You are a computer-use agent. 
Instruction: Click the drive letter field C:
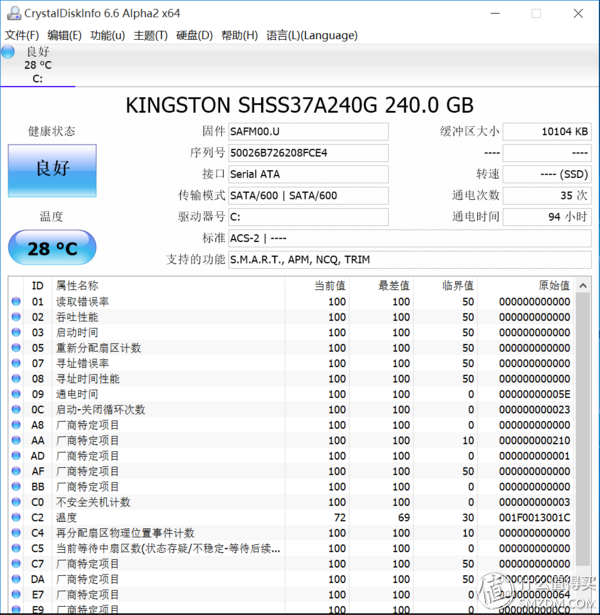pyautogui.click(x=308, y=217)
